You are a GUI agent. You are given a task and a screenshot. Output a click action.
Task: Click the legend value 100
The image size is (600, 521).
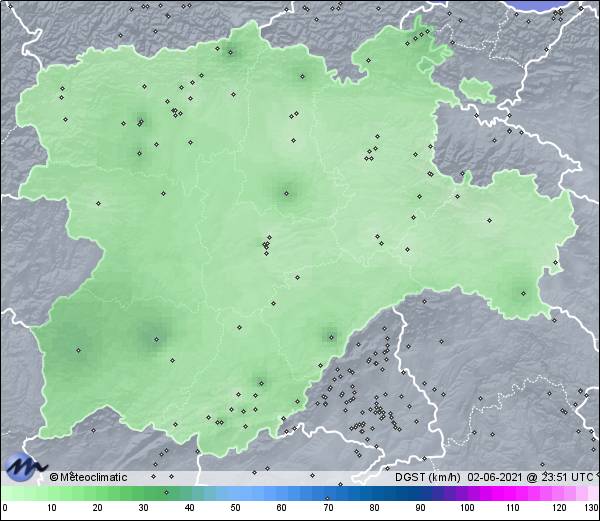tap(467, 508)
